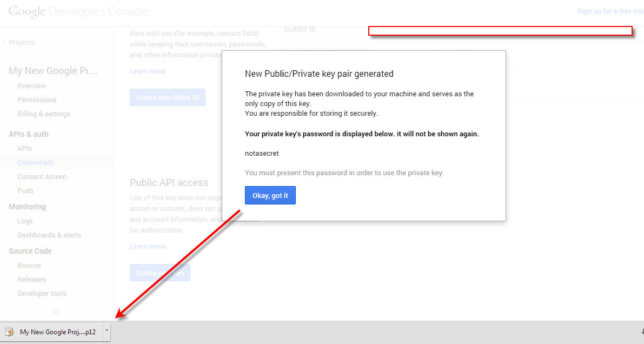Open Dashboards & alerts
The image size is (644, 344).
(49, 235)
